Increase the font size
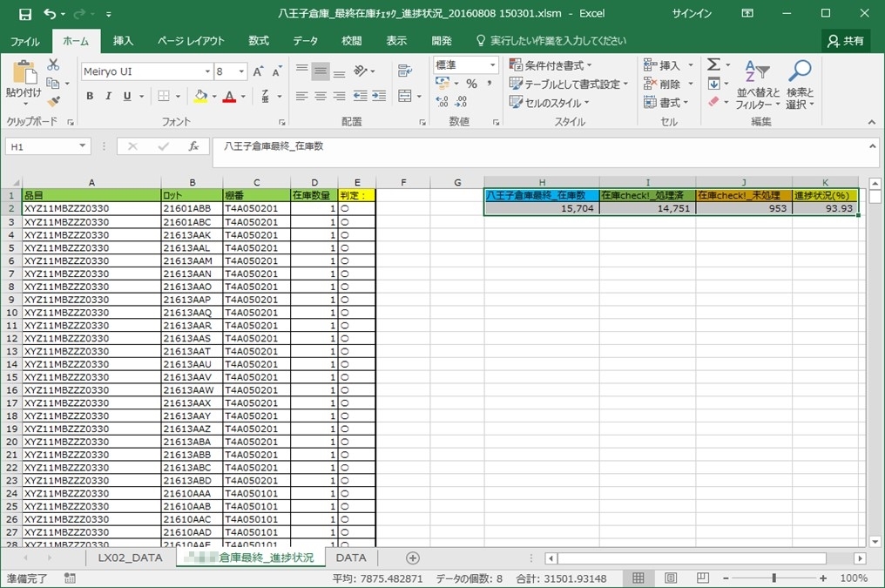Image resolution: width=885 pixels, height=588 pixels. [258, 71]
